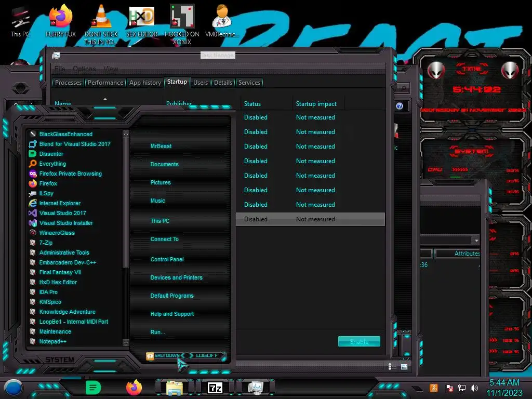Switch to the Users tab
The width and height of the screenshot is (532, 399).
pos(201,83)
